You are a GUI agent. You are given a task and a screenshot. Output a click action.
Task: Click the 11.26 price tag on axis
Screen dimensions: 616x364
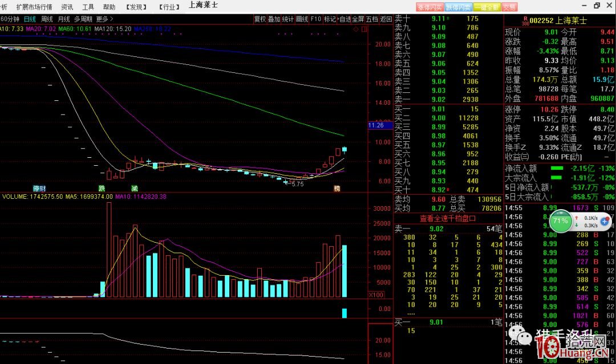376,125
